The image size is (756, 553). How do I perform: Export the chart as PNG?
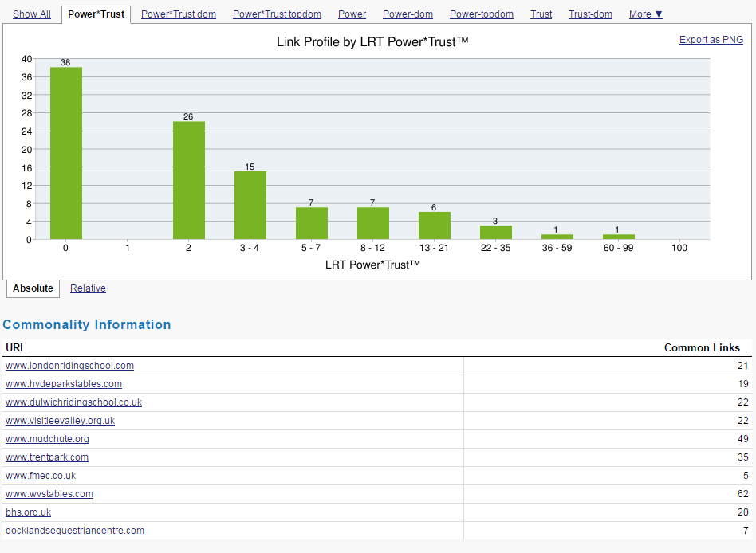pyautogui.click(x=711, y=40)
